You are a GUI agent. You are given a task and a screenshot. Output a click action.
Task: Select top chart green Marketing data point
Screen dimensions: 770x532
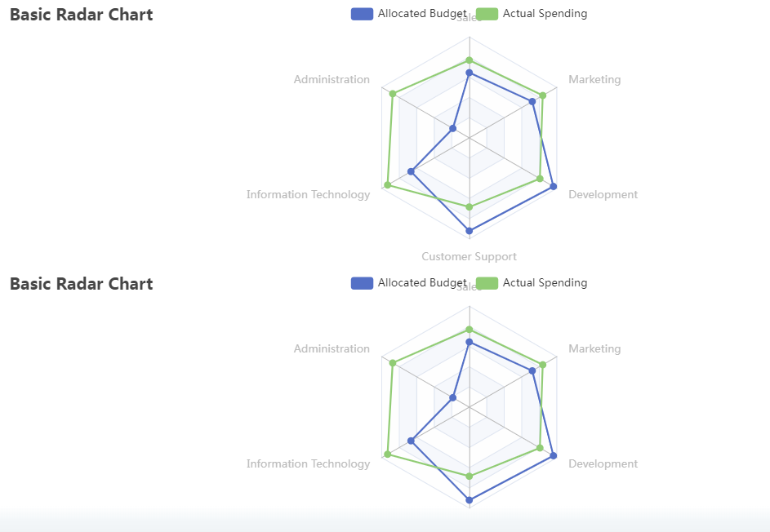tap(543, 95)
